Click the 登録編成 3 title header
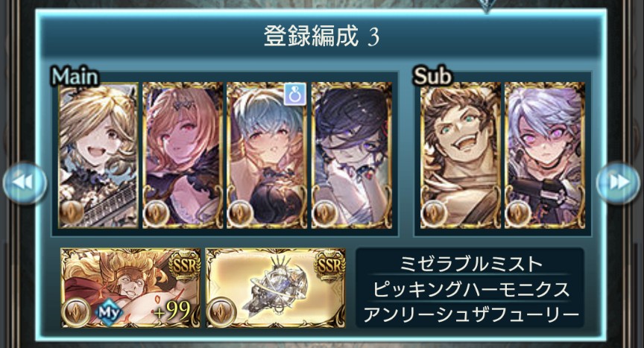Viewport: 644px width, 348px height. (321, 37)
